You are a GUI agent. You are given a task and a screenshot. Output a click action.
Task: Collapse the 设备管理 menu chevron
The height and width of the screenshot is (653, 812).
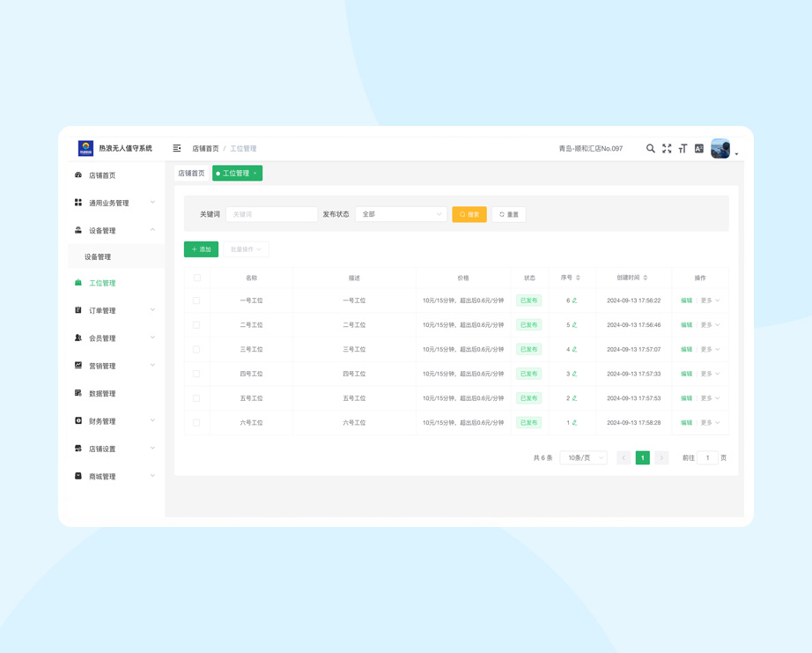pyautogui.click(x=152, y=230)
